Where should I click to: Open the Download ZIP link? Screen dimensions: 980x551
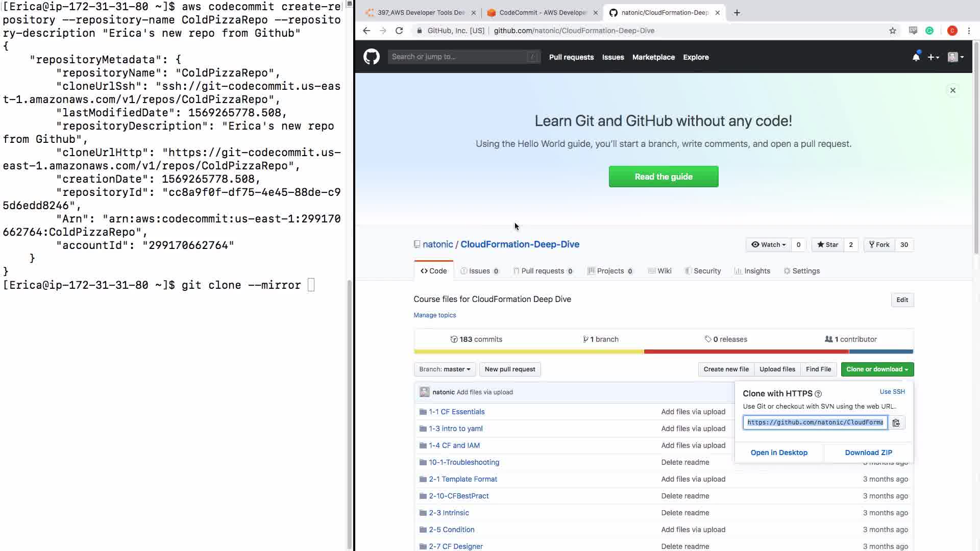pos(868,453)
